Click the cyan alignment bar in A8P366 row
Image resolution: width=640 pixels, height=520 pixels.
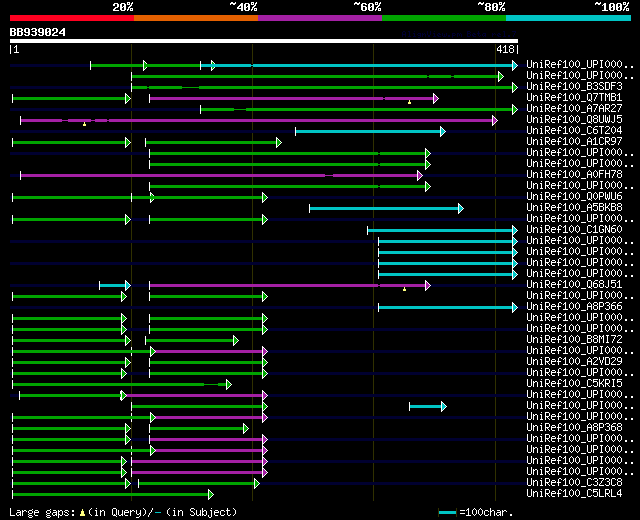[x=448, y=307]
